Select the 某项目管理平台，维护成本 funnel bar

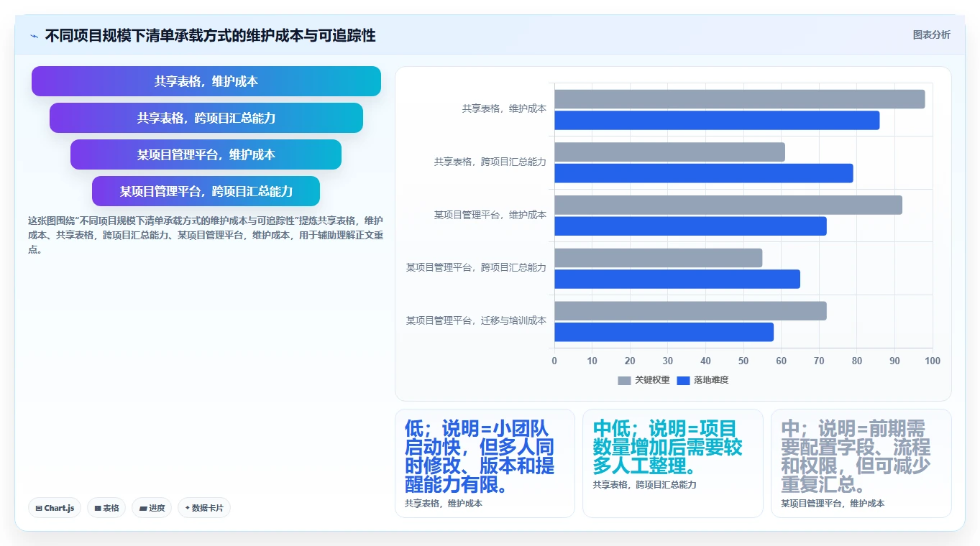206,154
